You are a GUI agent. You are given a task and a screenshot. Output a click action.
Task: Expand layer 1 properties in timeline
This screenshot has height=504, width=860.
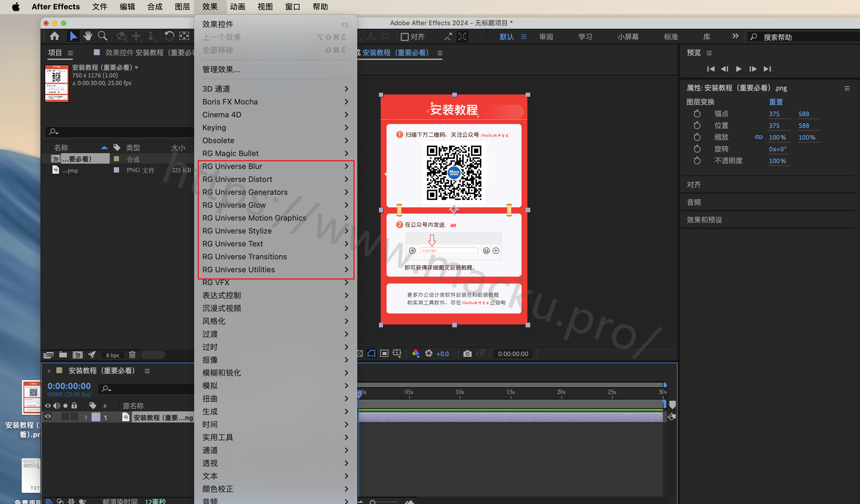point(86,417)
